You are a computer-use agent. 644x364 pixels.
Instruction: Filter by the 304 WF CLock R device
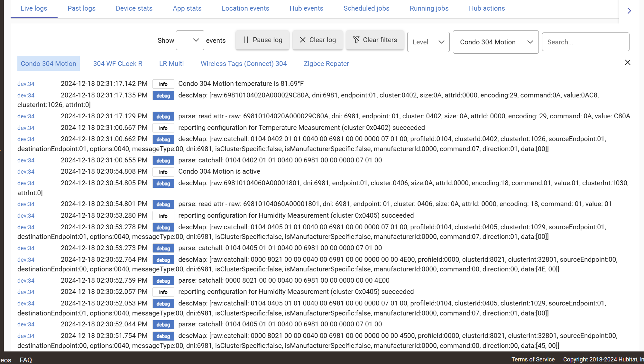[117, 64]
